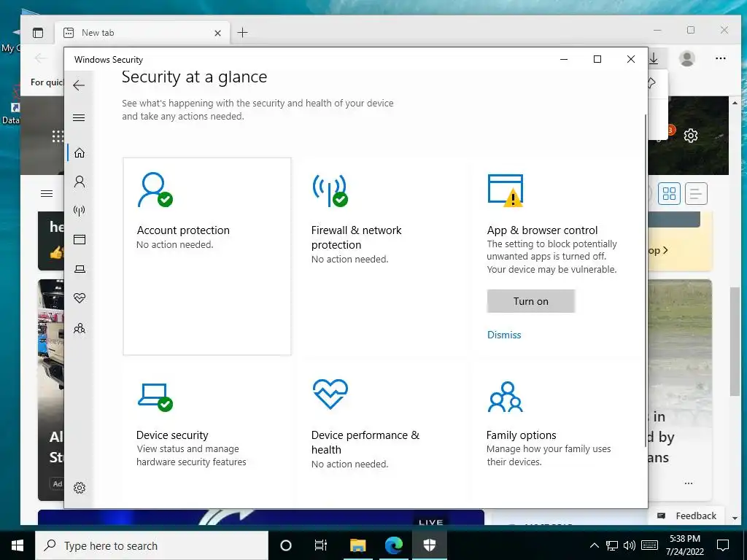The width and height of the screenshot is (747, 560).
Task: Open Edge tab actions menu icon
Action: click(38, 32)
